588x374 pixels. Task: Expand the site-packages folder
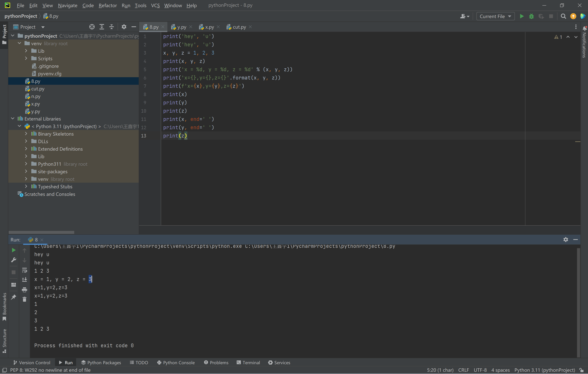(26, 172)
